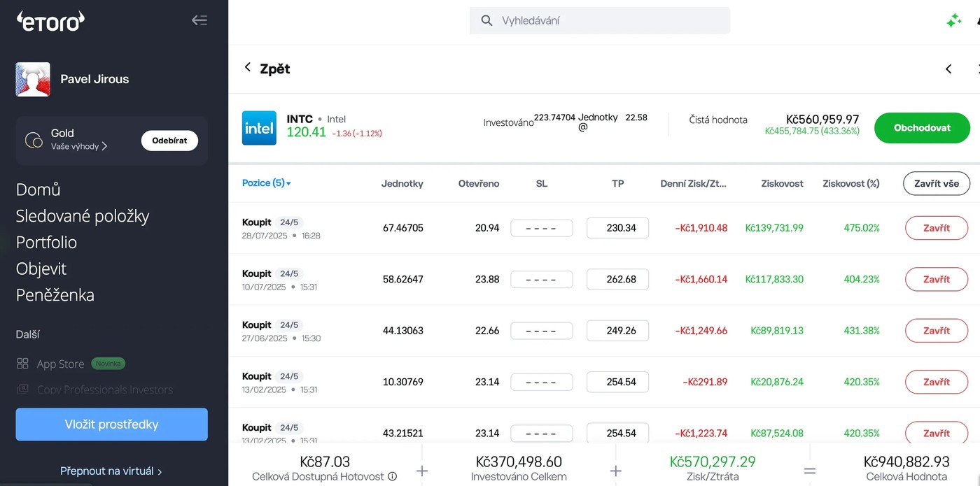Close the 10/07/2025 position with Zavřít
The height and width of the screenshot is (486, 980).
pyautogui.click(x=937, y=279)
